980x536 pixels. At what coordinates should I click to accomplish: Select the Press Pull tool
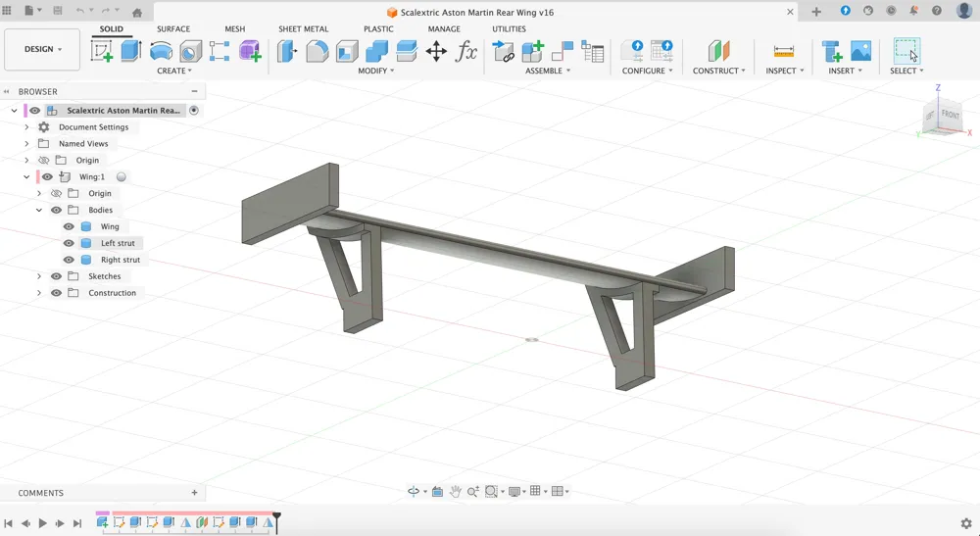[287, 51]
